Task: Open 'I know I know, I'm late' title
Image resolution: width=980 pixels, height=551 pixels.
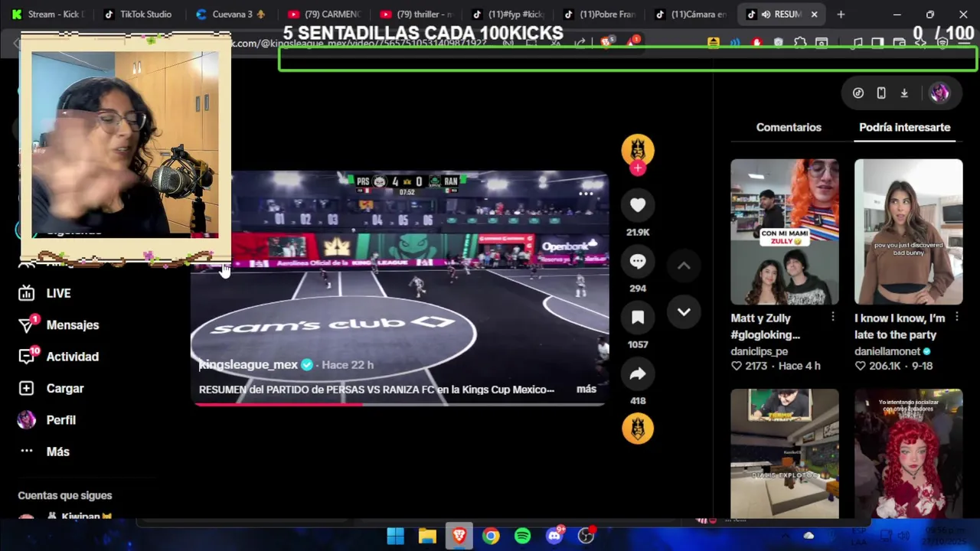Action: (x=900, y=326)
